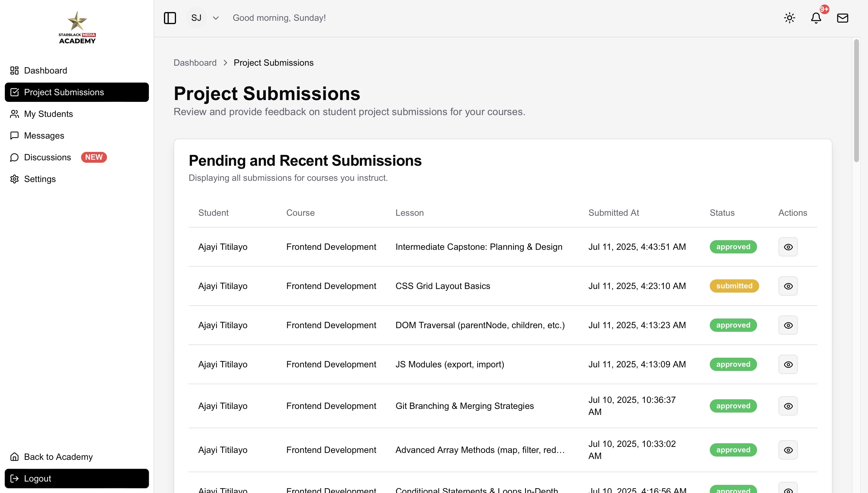Open the mail inbox icon
The image size is (868, 493).
[843, 18]
